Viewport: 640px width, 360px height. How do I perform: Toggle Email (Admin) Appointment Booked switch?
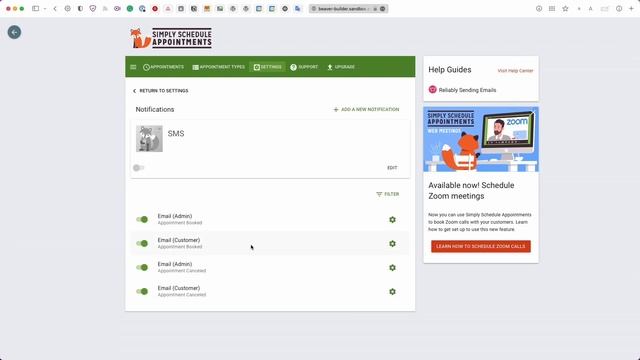pos(142,220)
